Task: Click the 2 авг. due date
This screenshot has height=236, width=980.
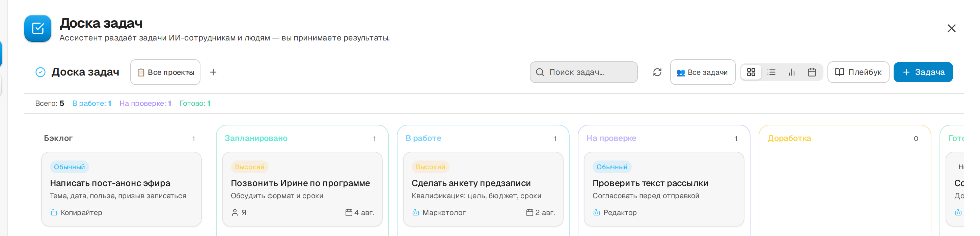Action: 545,213
